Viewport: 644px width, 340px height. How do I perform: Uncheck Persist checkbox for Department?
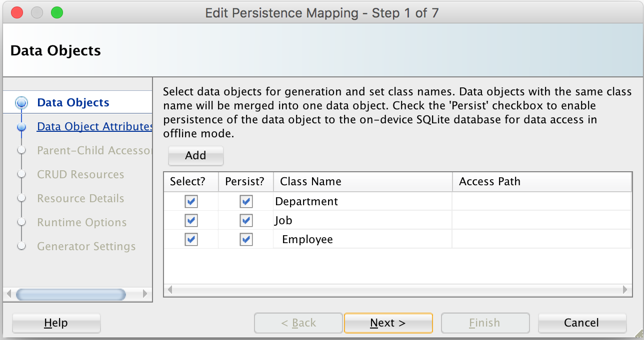246,202
